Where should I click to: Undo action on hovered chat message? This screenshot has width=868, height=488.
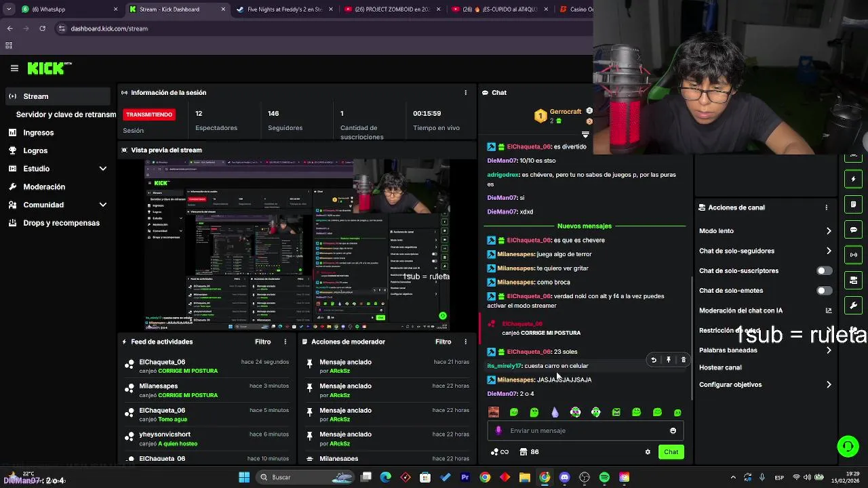(654, 360)
